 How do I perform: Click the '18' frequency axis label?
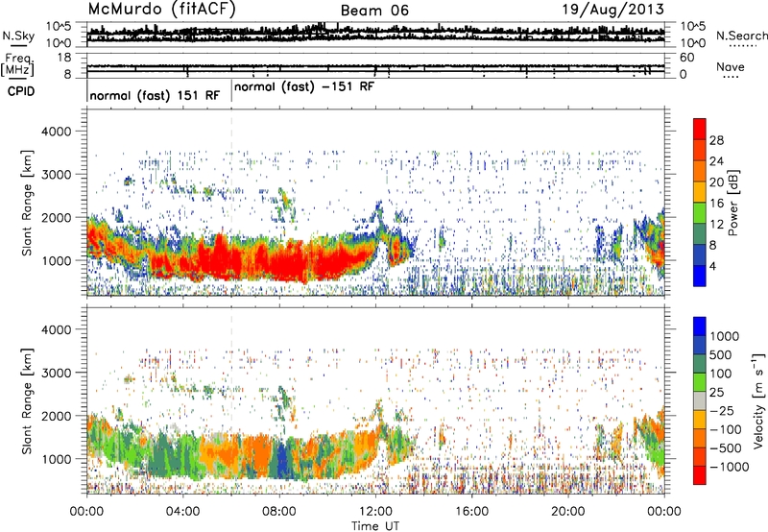point(64,58)
